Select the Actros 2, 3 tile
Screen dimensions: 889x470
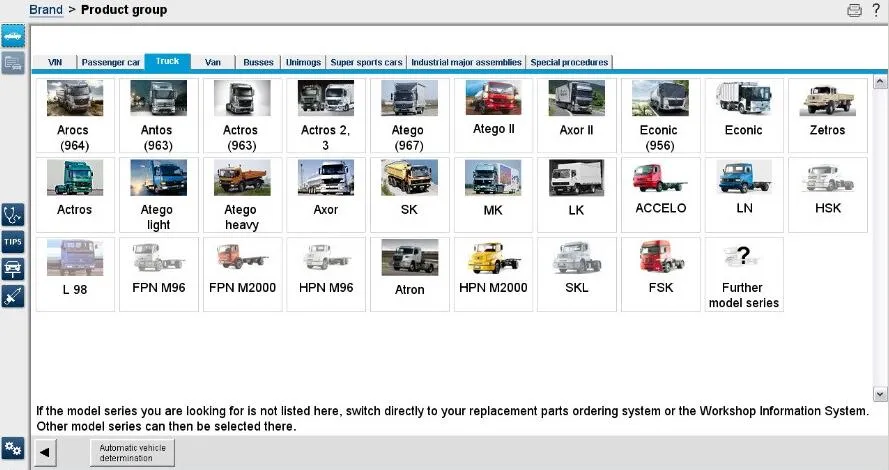click(325, 116)
